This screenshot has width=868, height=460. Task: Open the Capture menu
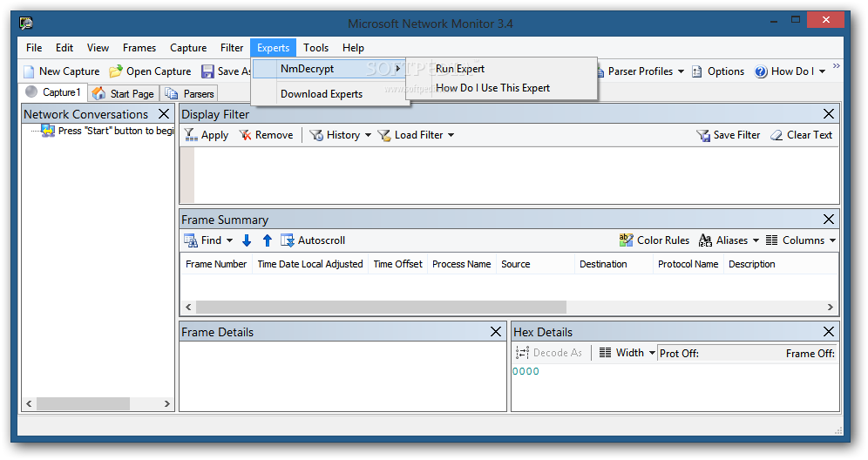pos(188,48)
